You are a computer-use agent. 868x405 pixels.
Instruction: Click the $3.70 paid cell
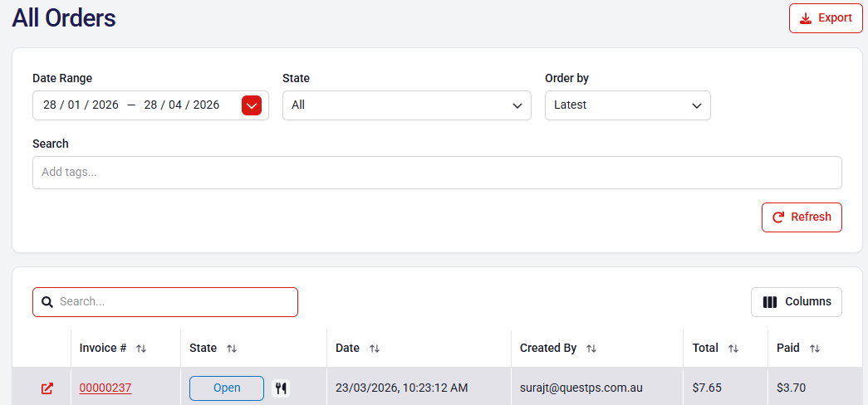coord(791,388)
